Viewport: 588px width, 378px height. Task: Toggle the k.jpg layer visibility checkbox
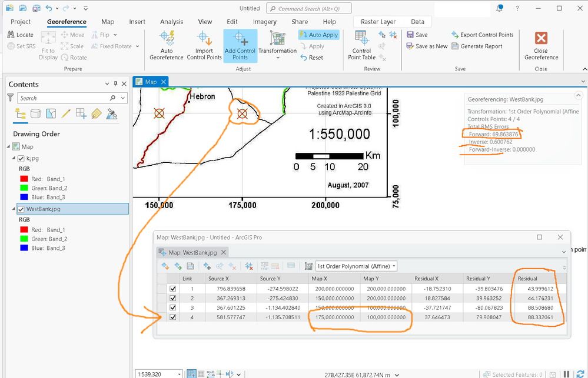21,159
